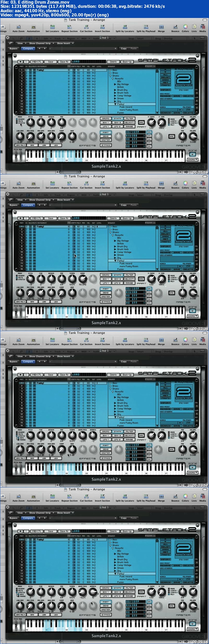
Task: Click Split by Locators icon in 00:02:38 frame
Action: pos(125,183)
